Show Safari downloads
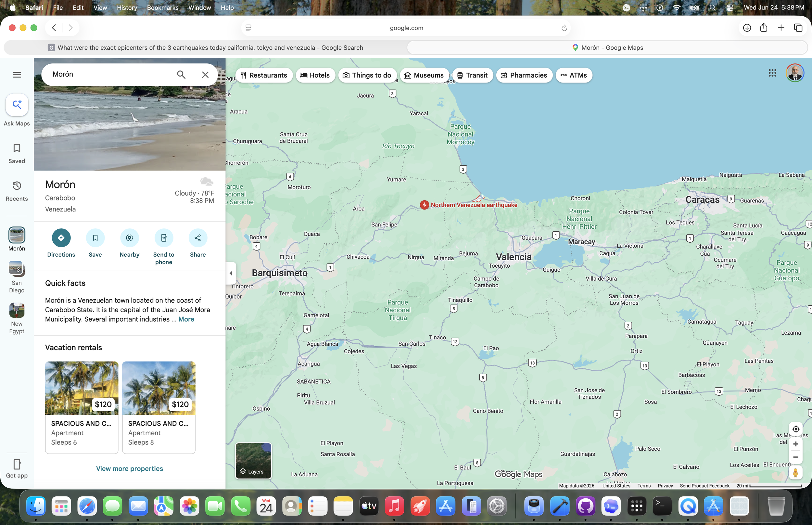The width and height of the screenshot is (812, 525). tap(747, 28)
